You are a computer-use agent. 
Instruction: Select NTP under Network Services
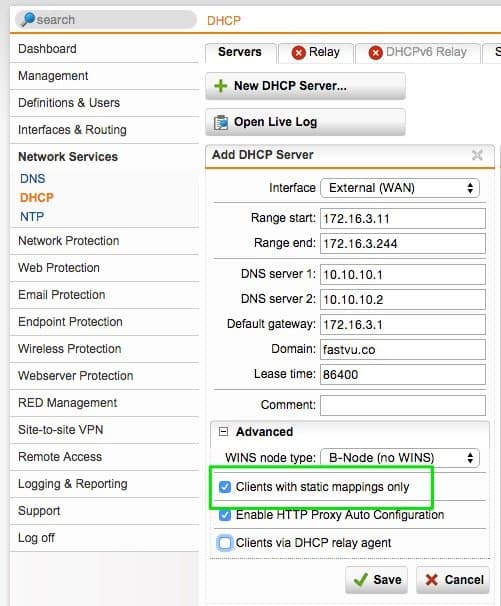pyautogui.click(x=32, y=216)
